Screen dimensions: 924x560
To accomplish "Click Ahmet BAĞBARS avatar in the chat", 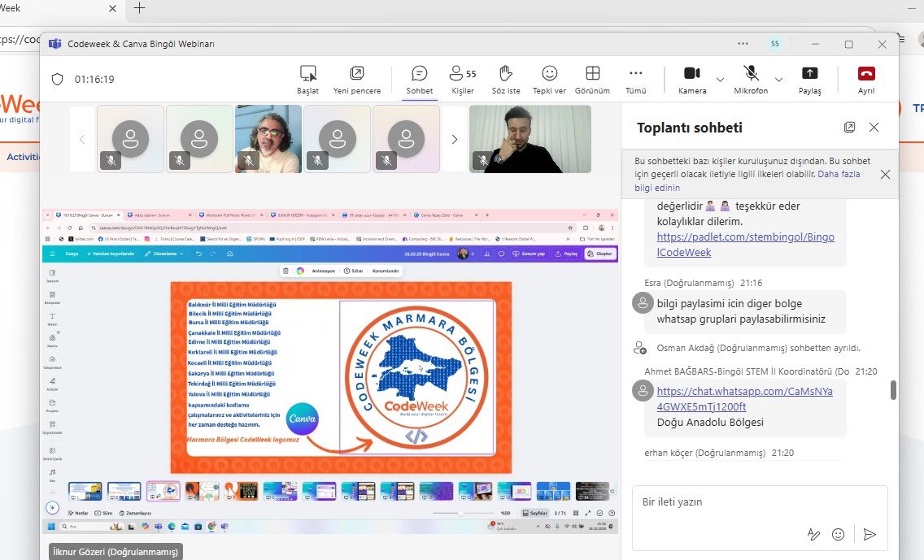I will coord(643,390).
